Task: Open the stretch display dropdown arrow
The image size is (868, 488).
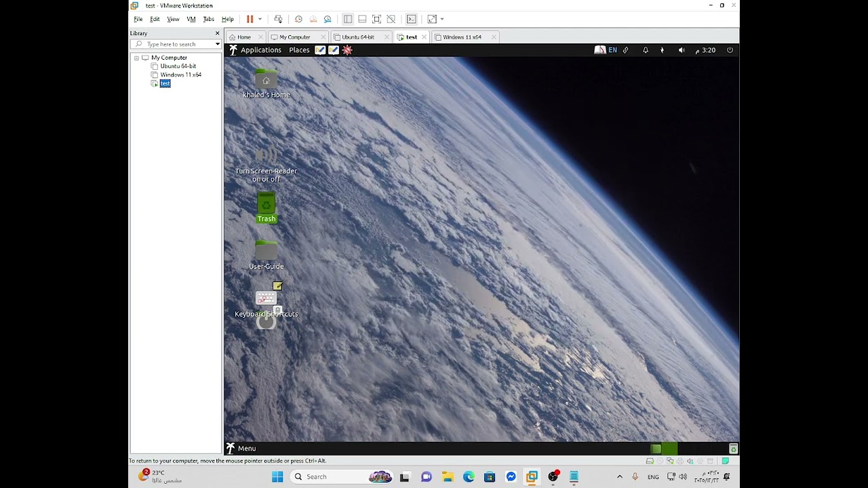Action: tap(442, 19)
